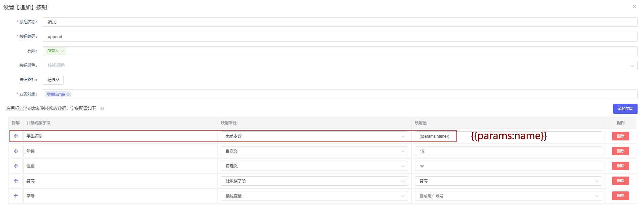Click drag handle icon for 学生名称 row
Image resolution: width=644 pixels, height=211 pixels.
coord(16,136)
